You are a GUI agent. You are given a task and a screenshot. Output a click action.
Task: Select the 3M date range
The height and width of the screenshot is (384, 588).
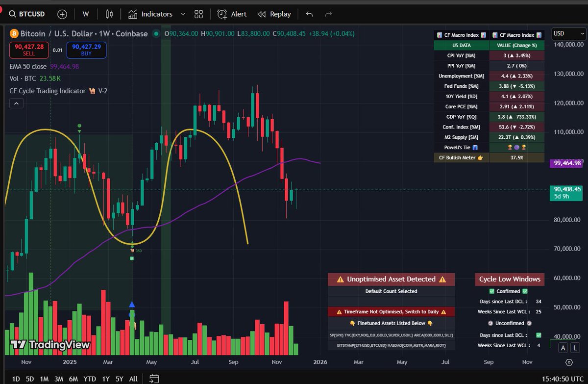pyautogui.click(x=59, y=379)
